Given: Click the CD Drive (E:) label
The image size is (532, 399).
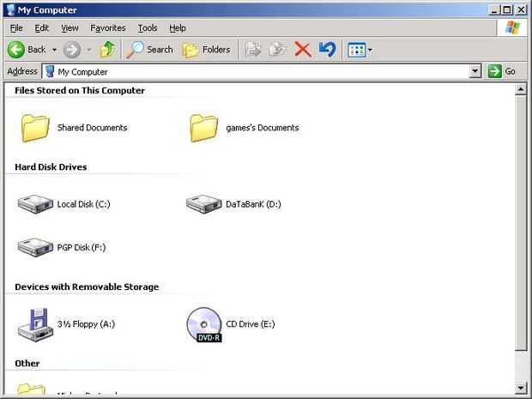Looking at the screenshot, I should click(251, 324).
